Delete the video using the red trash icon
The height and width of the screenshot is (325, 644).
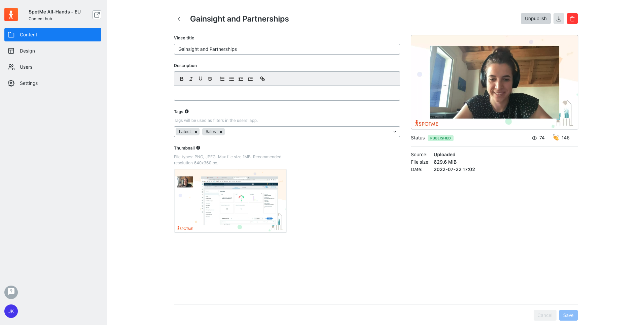pyautogui.click(x=572, y=19)
